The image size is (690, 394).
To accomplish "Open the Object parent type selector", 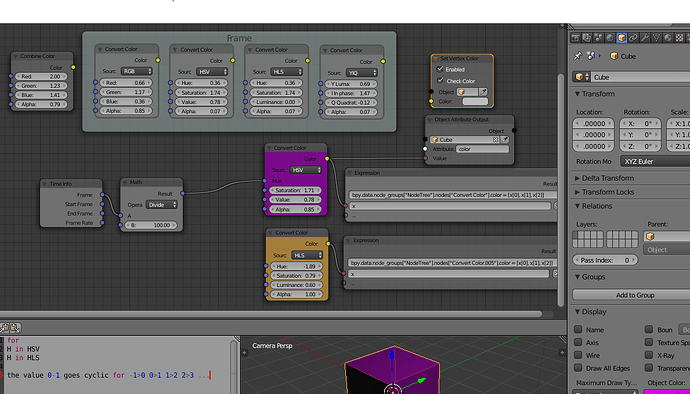I will pos(667,250).
